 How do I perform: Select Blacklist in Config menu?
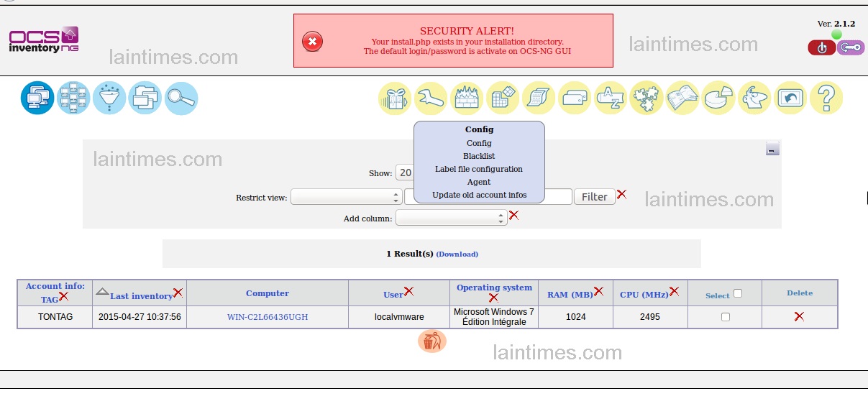point(479,156)
